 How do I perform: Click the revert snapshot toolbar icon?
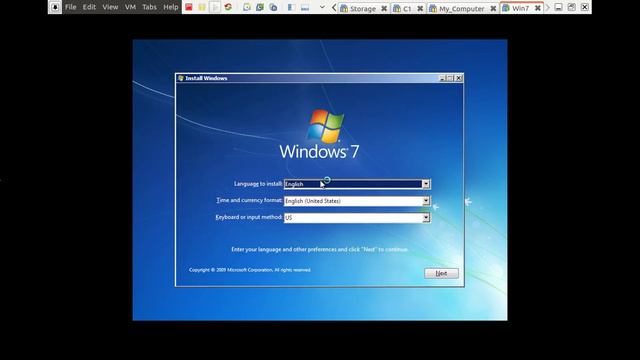click(x=260, y=7)
